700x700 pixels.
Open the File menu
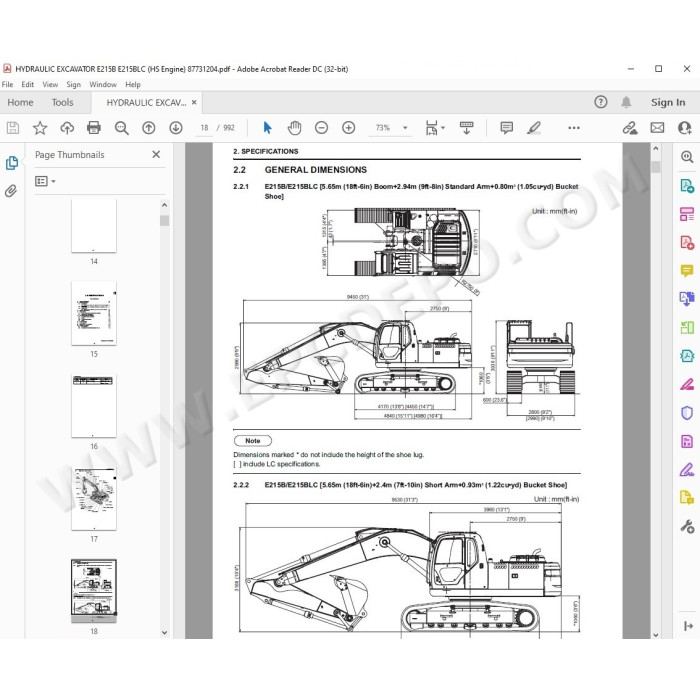pos(8,84)
